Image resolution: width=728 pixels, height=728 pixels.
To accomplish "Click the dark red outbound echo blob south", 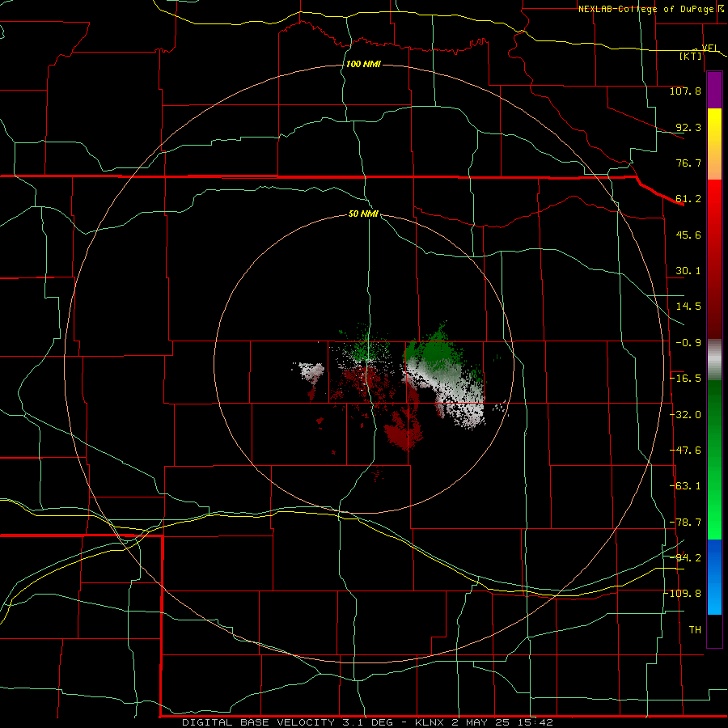I will coord(404,430).
